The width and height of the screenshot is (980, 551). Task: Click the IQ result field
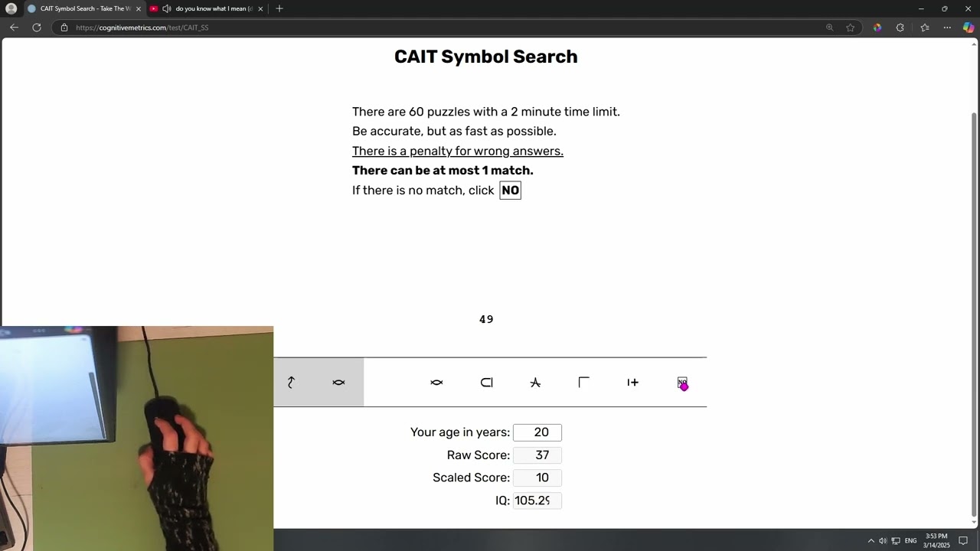pos(537,500)
